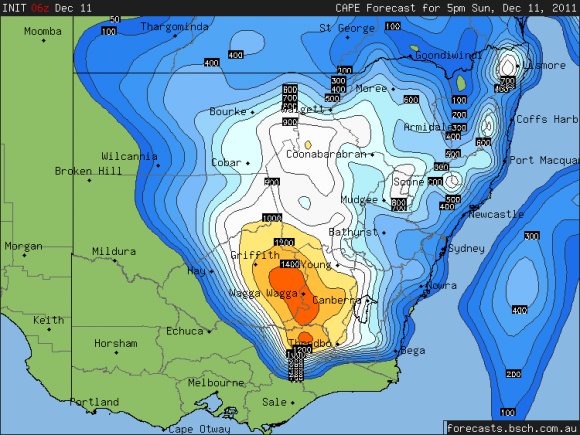The width and height of the screenshot is (580, 435).
Task: Click the Bathurst city label
Action: (353, 232)
